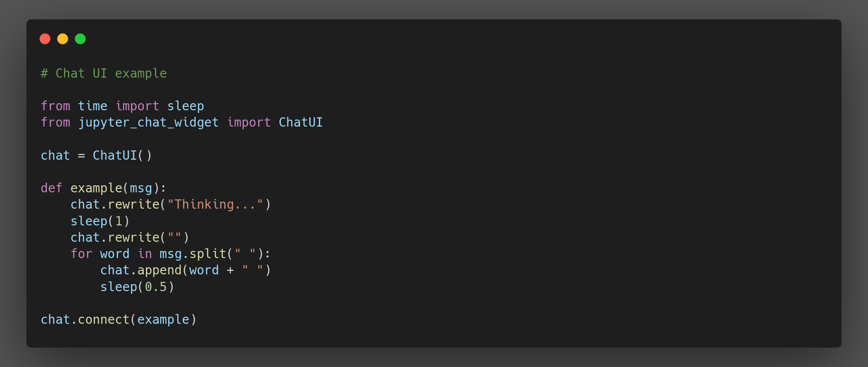Click 'ChatUI' in the import statement
Viewport: 868px width, 367px height.
coord(300,123)
